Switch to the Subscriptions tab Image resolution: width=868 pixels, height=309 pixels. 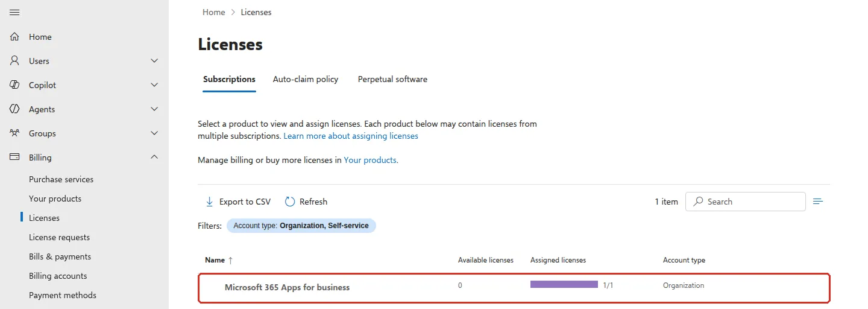coord(229,79)
